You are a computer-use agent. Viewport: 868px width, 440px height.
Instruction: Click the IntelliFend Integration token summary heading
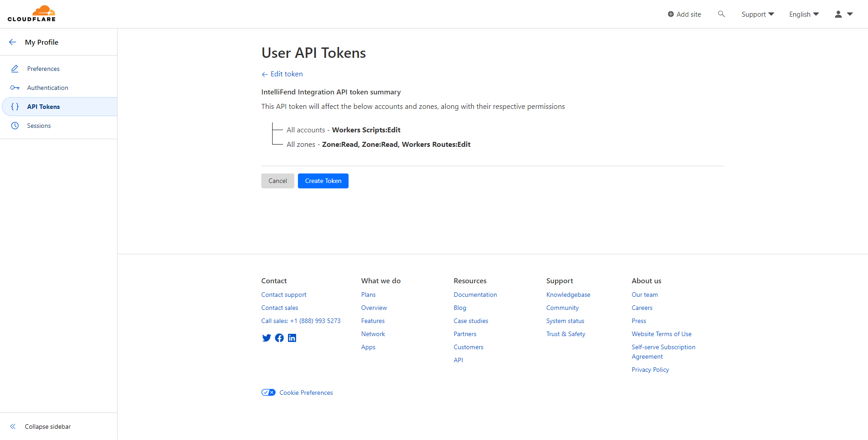pyautogui.click(x=331, y=92)
